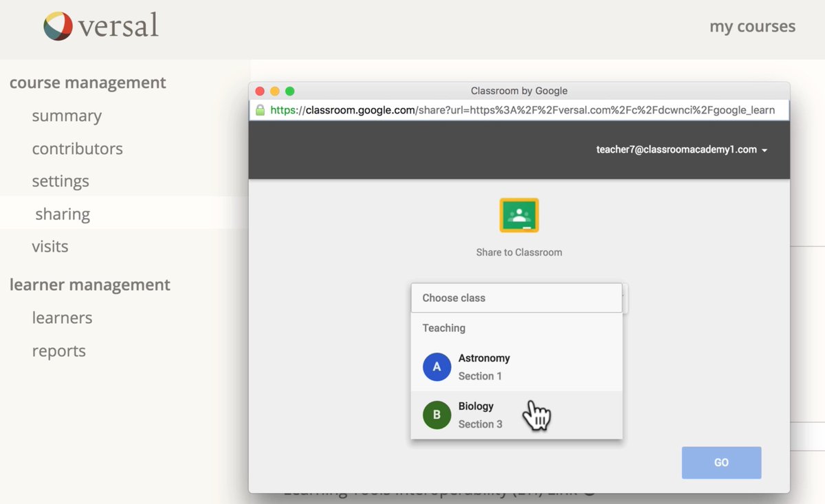
Task: Click the green padlock icon in address bar
Action: tap(261, 110)
